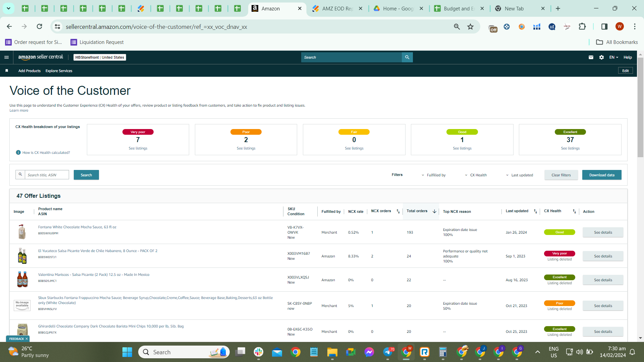
Task: Open Add Products menu item
Action: coord(30,71)
